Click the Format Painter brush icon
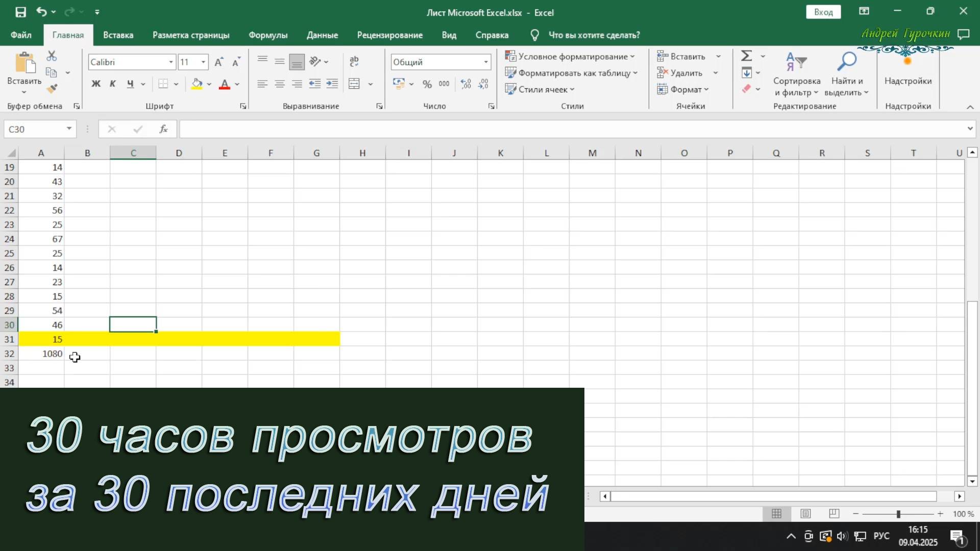The height and width of the screenshot is (551, 980). tap(52, 89)
